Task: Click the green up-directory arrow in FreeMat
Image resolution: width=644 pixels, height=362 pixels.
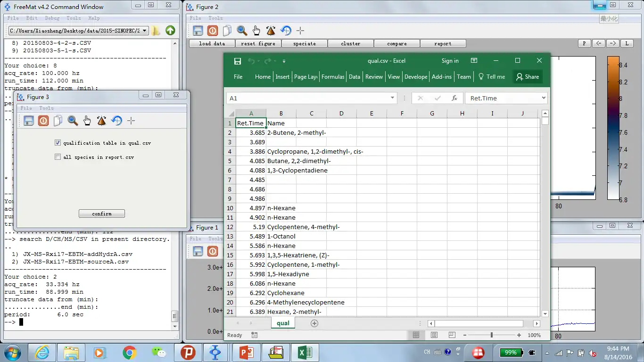Action: tap(170, 31)
